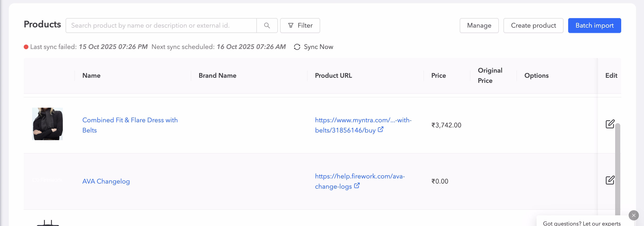The image size is (644, 226).
Task: Click the Manage button
Action: click(x=479, y=26)
